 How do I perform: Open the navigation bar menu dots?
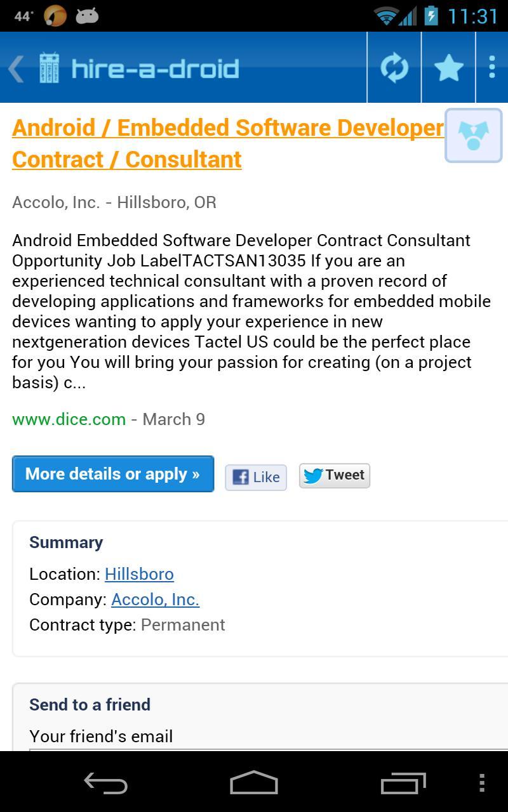(x=482, y=783)
